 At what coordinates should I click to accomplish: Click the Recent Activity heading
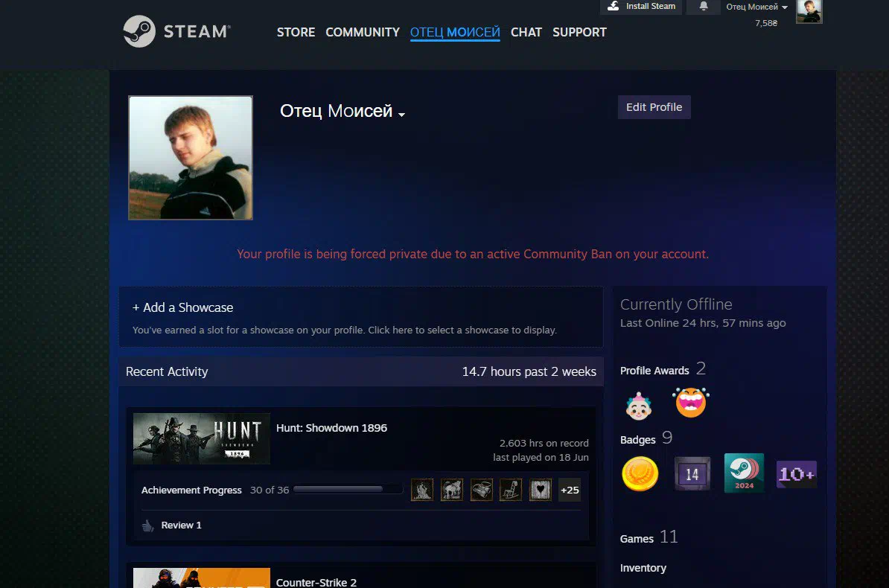coord(167,371)
